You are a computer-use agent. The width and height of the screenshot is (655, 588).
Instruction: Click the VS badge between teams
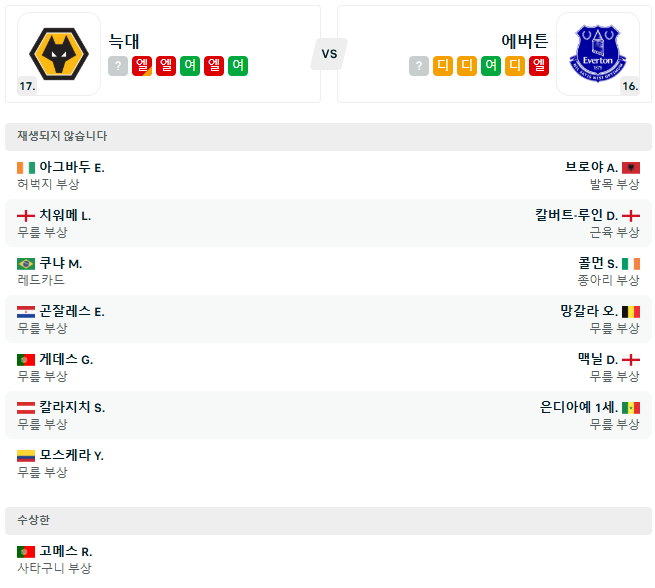click(329, 54)
